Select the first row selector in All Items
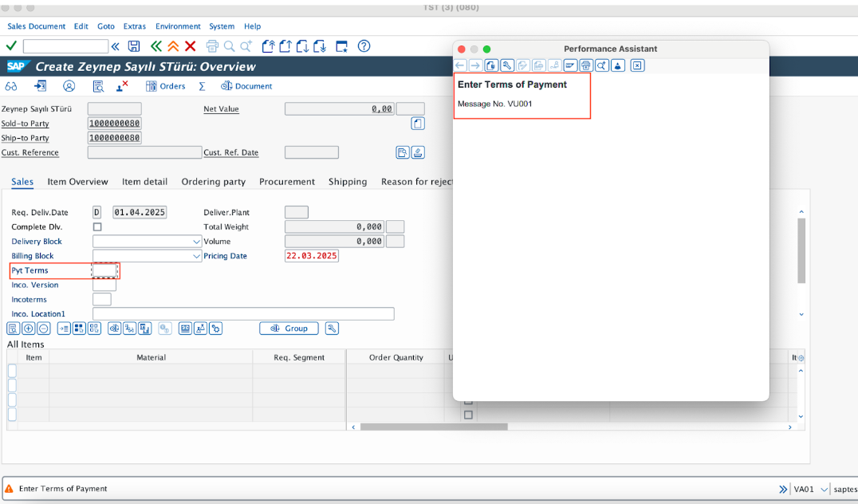 click(x=12, y=371)
